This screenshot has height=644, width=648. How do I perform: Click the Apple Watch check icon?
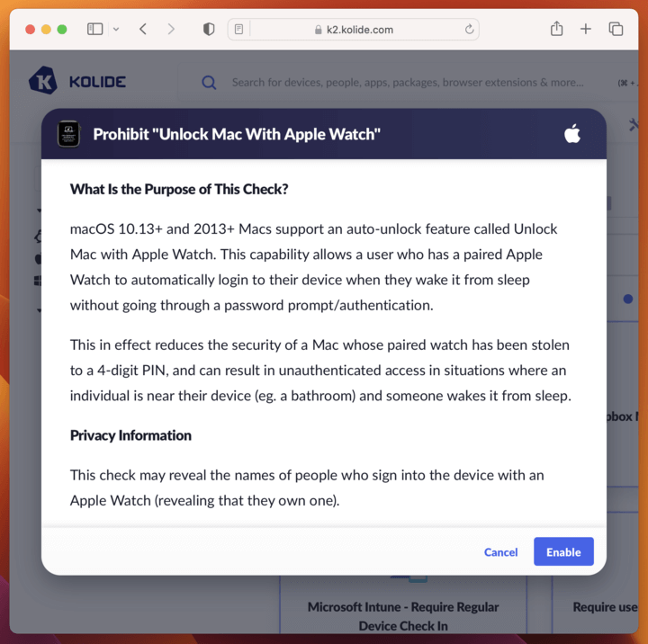(68, 134)
